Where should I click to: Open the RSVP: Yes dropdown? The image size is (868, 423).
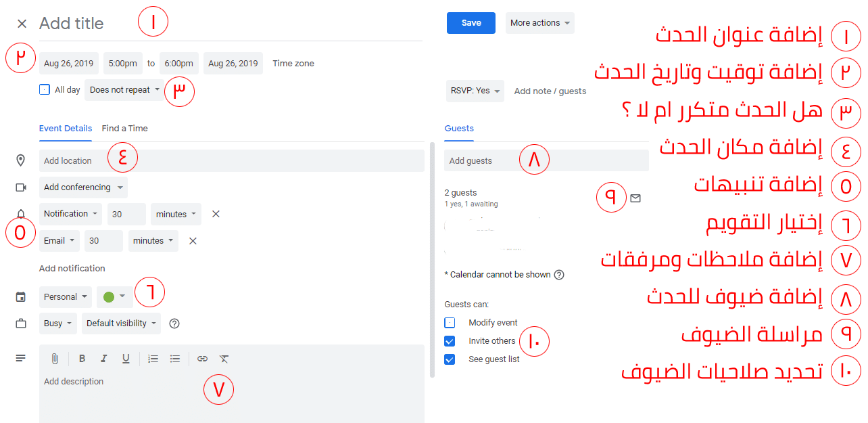[475, 91]
